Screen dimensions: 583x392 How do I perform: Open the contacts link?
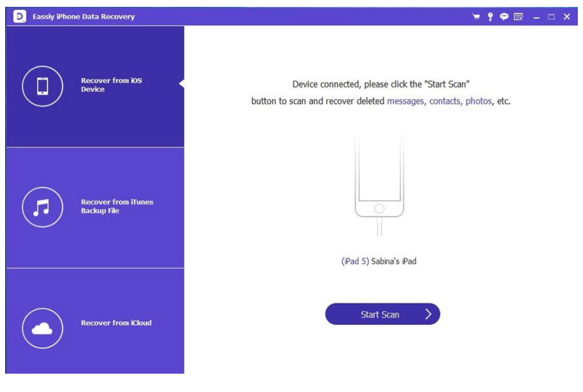pos(445,101)
